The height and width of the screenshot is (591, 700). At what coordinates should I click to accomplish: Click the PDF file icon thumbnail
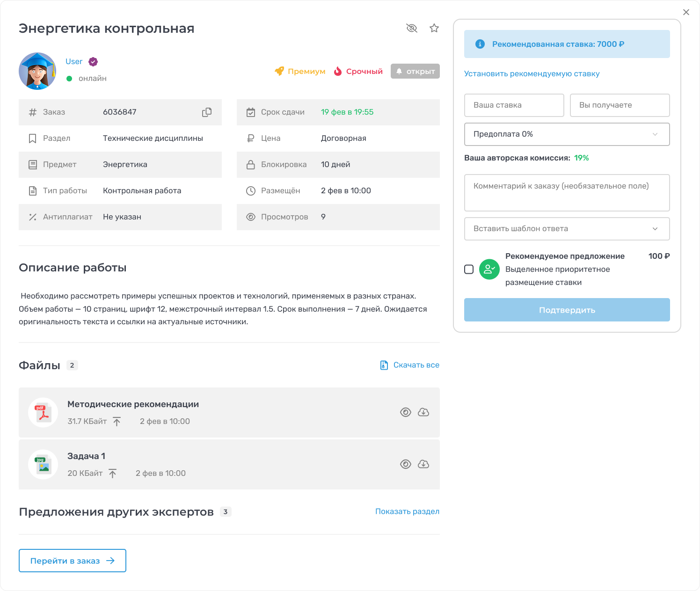[x=43, y=413]
